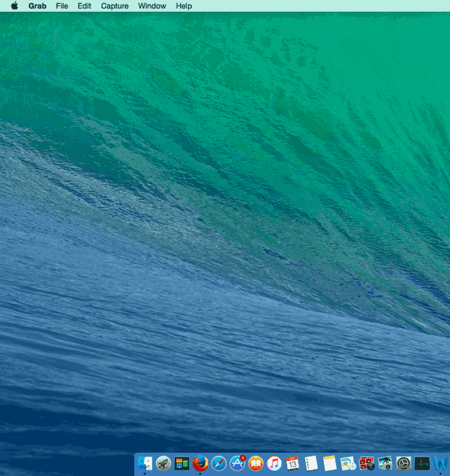Launch Safari compass icon
Viewport: 450px width, 476px height.
point(219,463)
